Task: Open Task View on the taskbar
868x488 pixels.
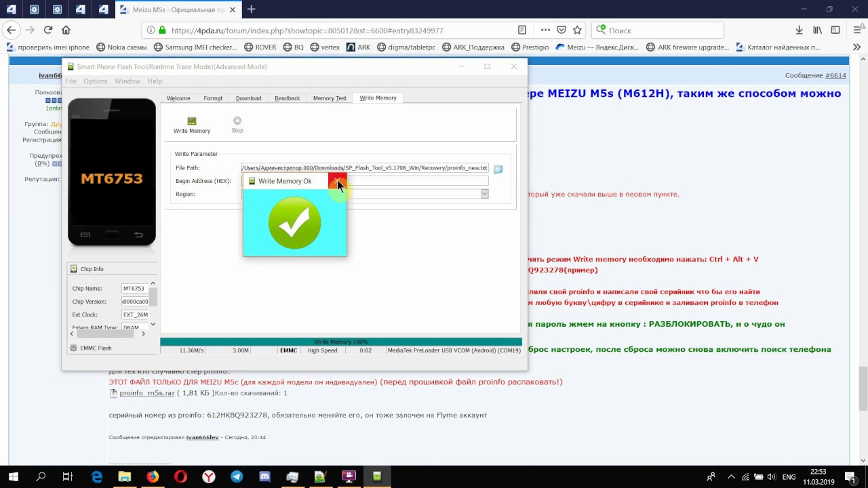Action: pyautogui.click(x=67, y=476)
